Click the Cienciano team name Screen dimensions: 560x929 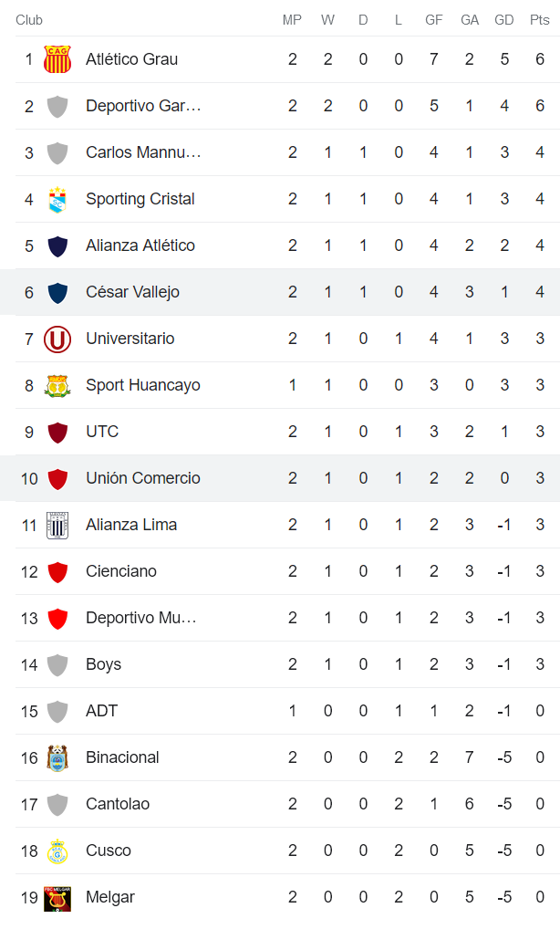[121, 571]
